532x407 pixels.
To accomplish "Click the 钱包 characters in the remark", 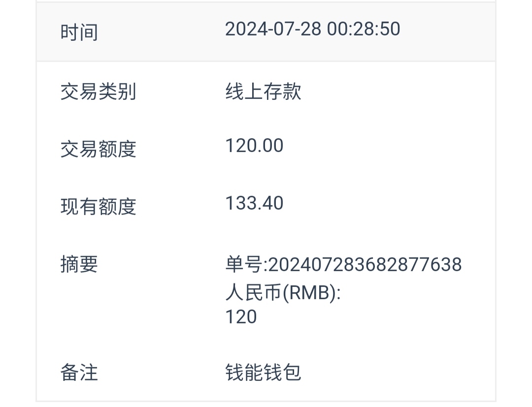I will 282,373.
